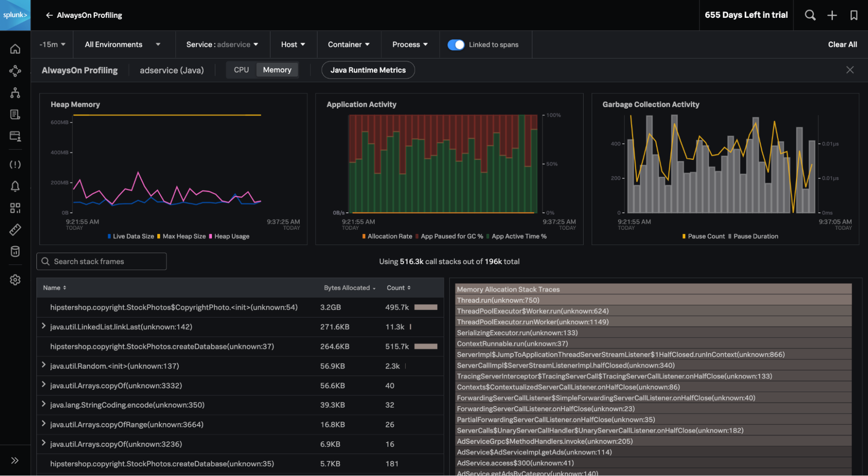The width and height of the screenshot is (868, 476).
Task: Click the bookmark icon top right
Action: click(853, 14)
